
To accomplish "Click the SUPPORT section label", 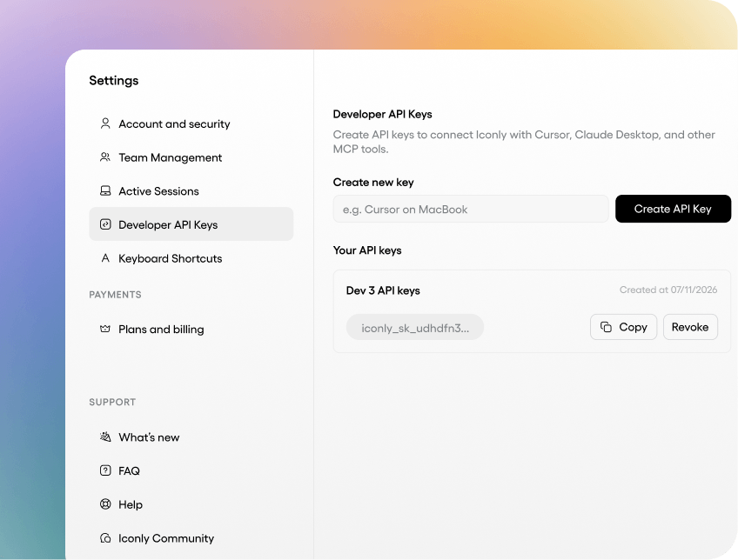I will tap(112, 402).
